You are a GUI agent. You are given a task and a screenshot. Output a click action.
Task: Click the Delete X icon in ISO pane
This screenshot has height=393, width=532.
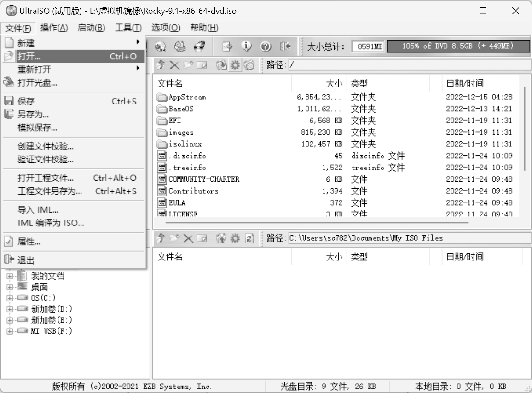(x=174, y=65)
